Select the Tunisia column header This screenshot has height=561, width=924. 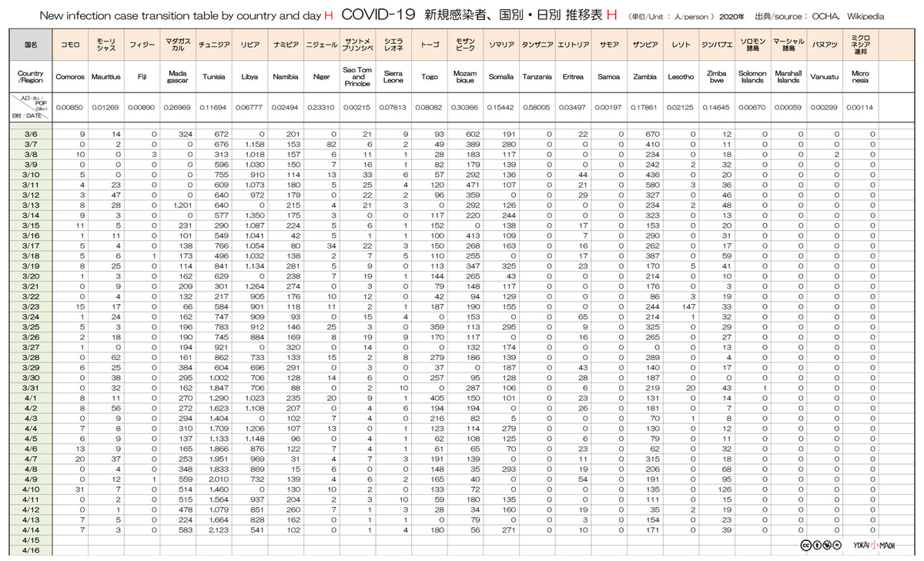214,77
